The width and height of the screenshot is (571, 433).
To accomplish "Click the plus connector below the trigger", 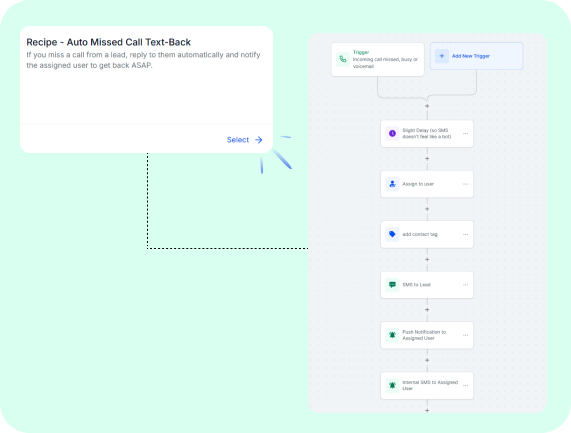I will click(427, 106).
